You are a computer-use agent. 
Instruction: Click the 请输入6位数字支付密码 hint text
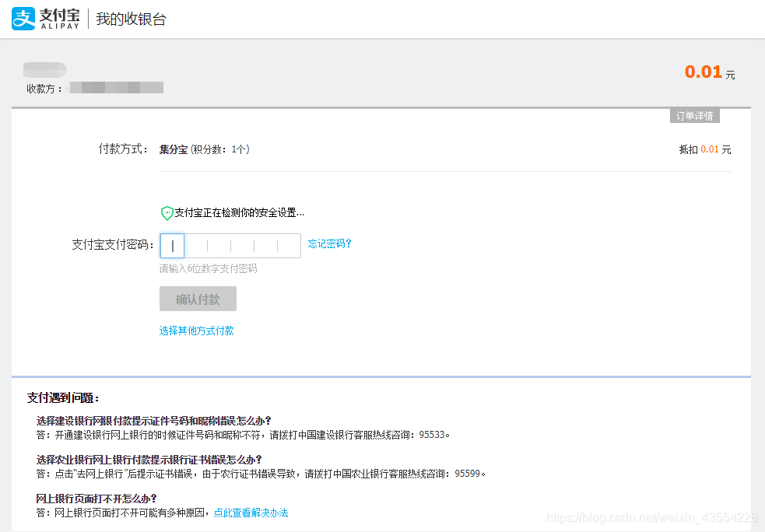209,268
